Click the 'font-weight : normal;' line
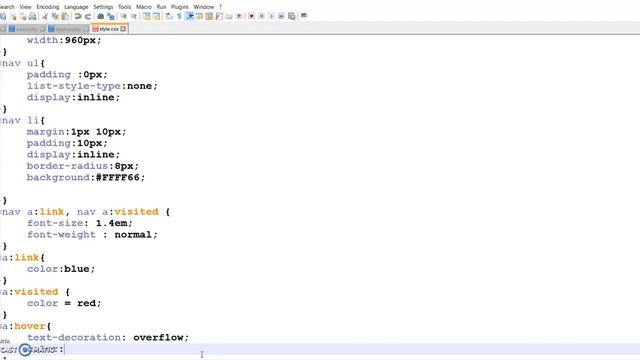Viewport: 640px width, 360px height. (x=92, y=235)
